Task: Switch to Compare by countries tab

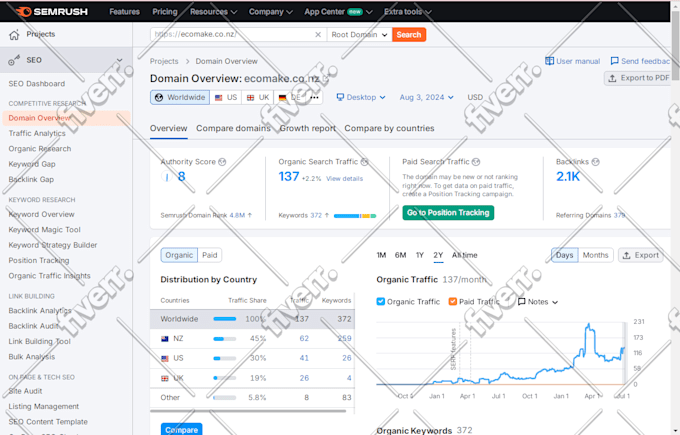Action: [389, 128]
